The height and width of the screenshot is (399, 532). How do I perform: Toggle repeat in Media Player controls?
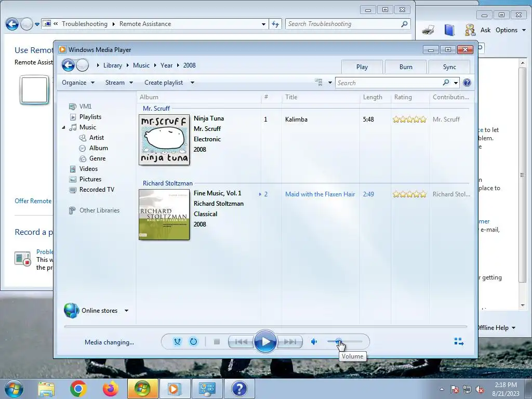coord(193,342)
